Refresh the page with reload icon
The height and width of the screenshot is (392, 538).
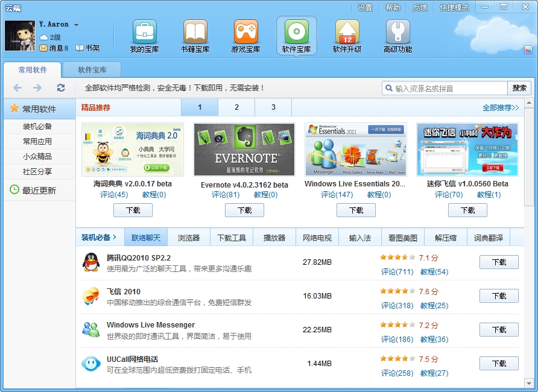pyautogui.click(x=61, y=88)
